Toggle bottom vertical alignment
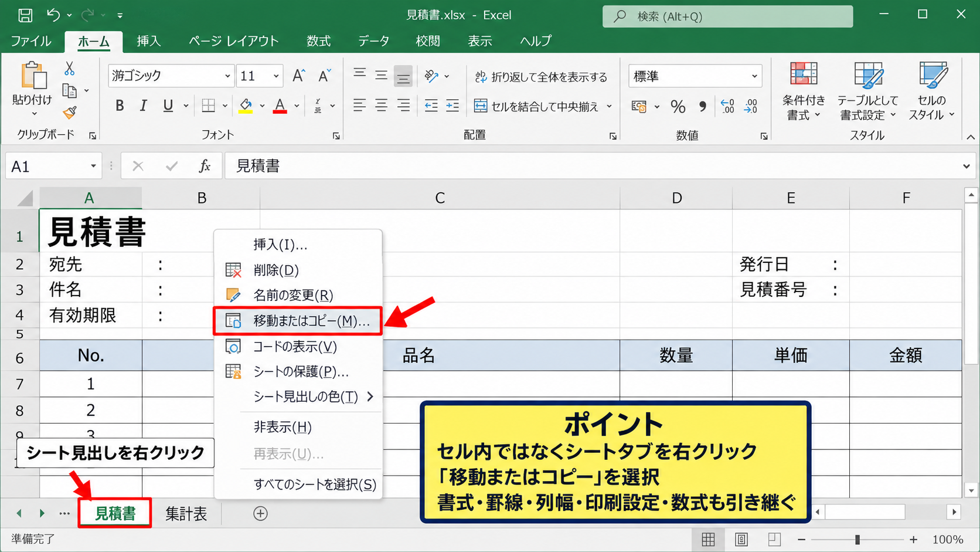This screenshot has height=552, width=980. pos(403,76)
